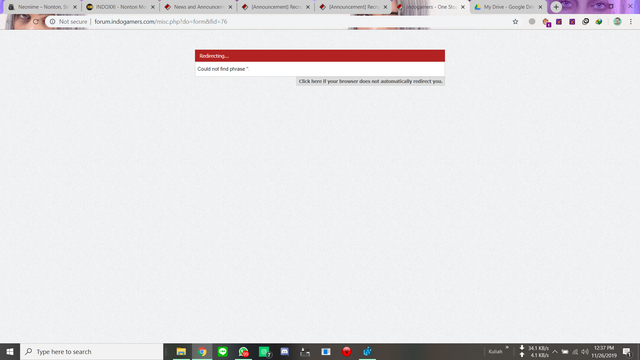Check the battery status icon
The height and width of the screenshot is (360, 640).
[565, 351]
